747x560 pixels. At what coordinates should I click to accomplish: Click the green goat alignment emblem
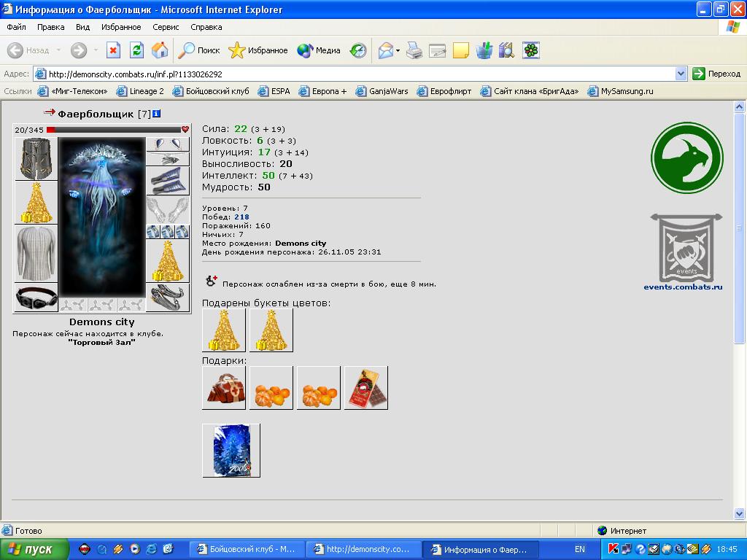coord(687,158)
